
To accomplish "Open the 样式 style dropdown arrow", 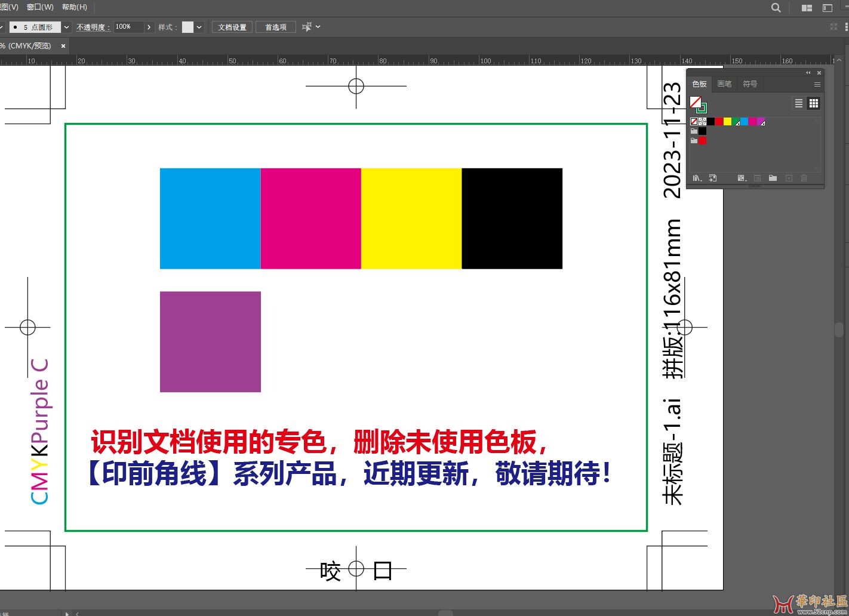I will coord(199,27).
